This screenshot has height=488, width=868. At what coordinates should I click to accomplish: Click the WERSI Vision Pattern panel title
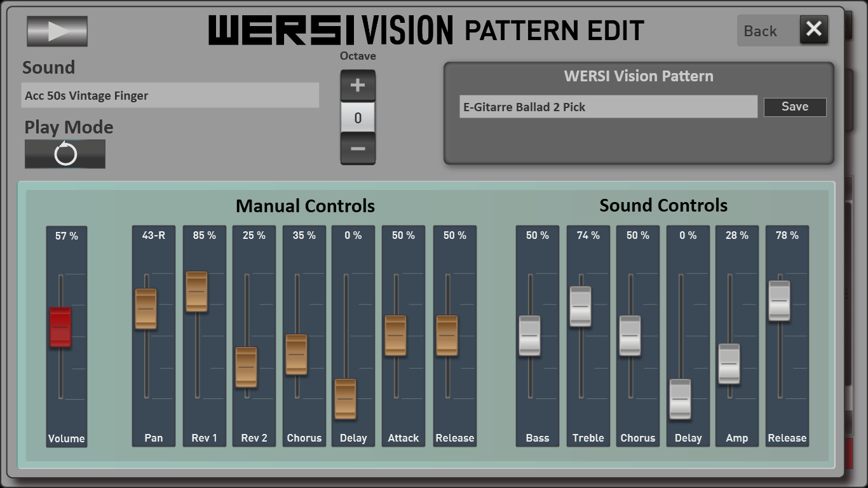[639, 76]
